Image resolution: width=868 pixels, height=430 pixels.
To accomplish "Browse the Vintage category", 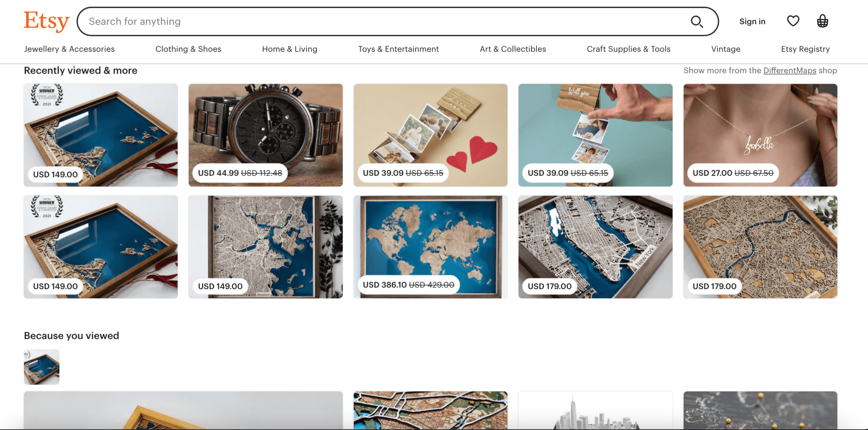I will [x=726, y=49].
